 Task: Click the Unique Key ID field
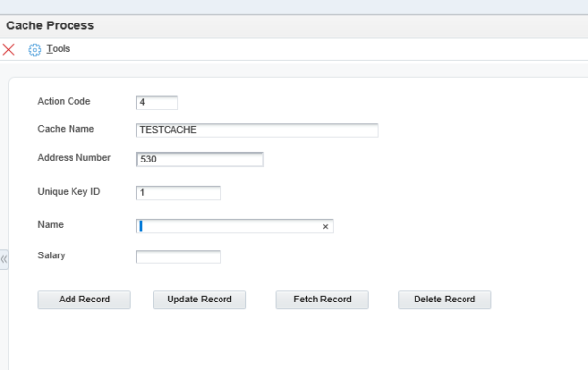pyautogui.click(x=178, y=193)
